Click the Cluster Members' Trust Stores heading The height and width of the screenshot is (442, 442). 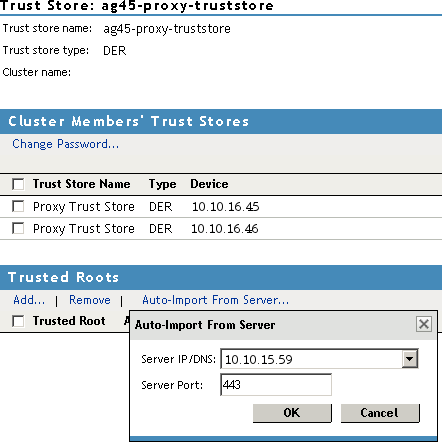coord(129,121)
